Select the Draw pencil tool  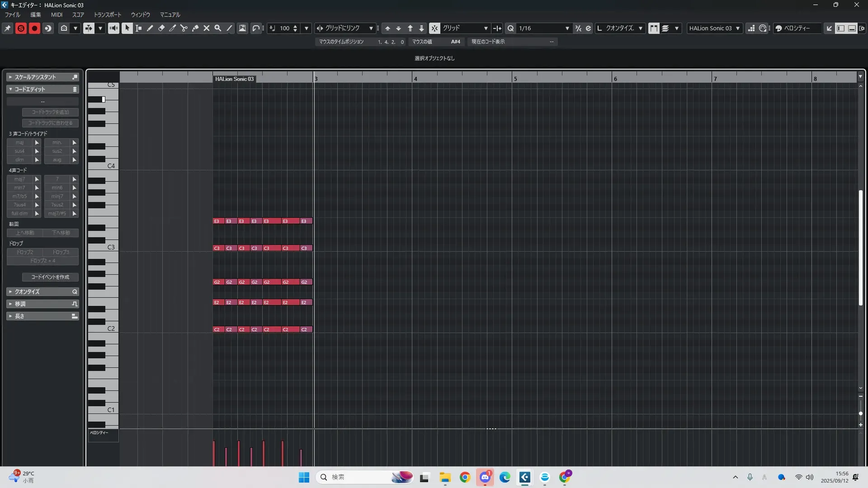pos(150,28)
